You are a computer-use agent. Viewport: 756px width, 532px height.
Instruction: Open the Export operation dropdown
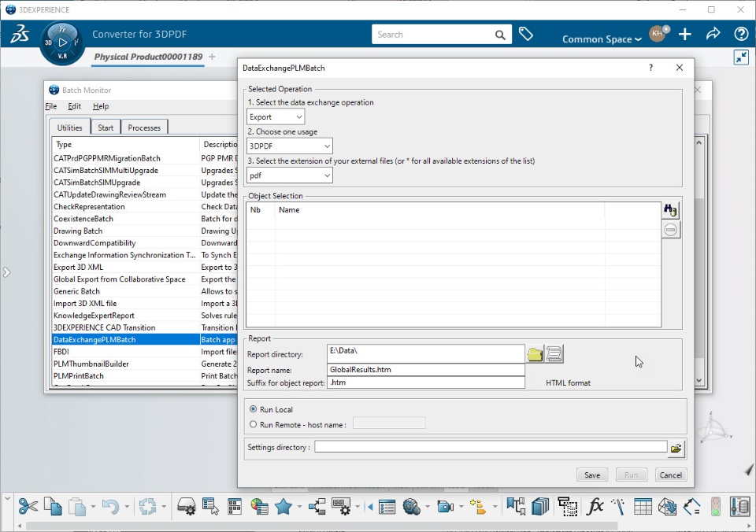point(276,116)
